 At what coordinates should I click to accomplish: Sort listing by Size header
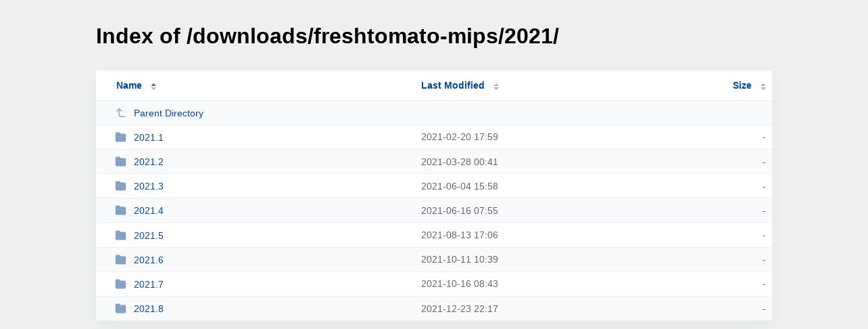click(742, 85)
